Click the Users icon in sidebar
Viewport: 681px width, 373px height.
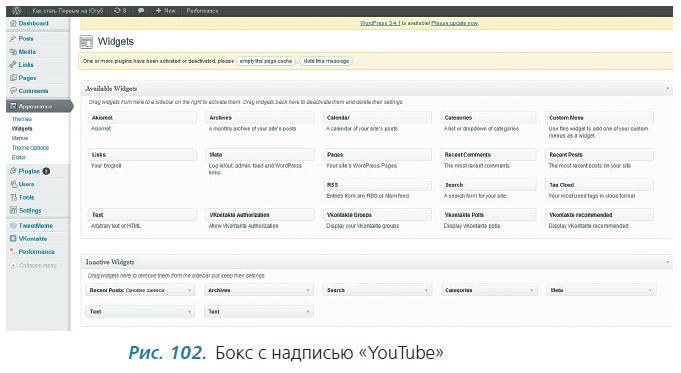pos(13,184)
